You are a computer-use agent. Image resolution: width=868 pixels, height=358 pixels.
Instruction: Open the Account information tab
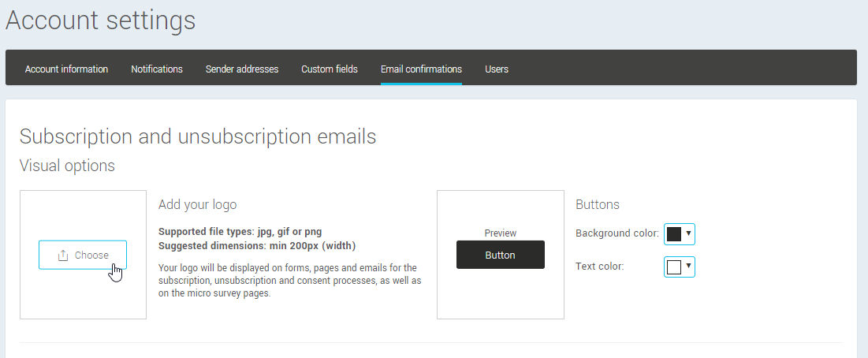point(66,69)
